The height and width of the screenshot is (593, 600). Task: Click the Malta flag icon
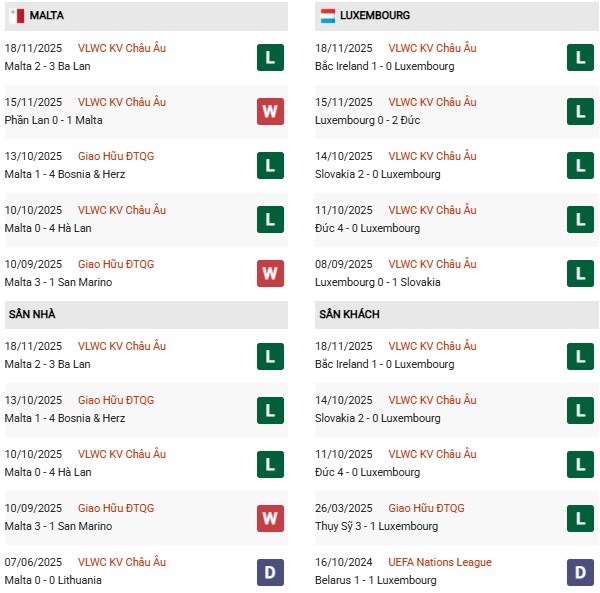pos(16,16)
